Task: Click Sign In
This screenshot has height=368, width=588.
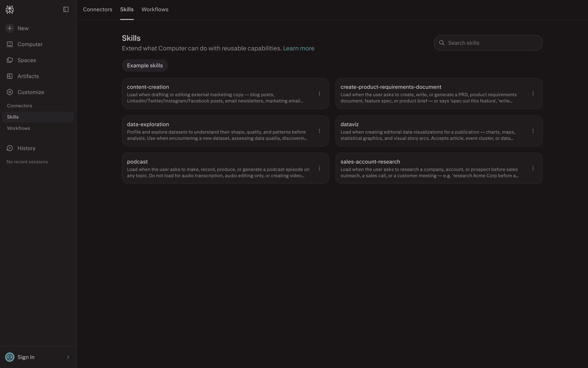Action: 26,357
